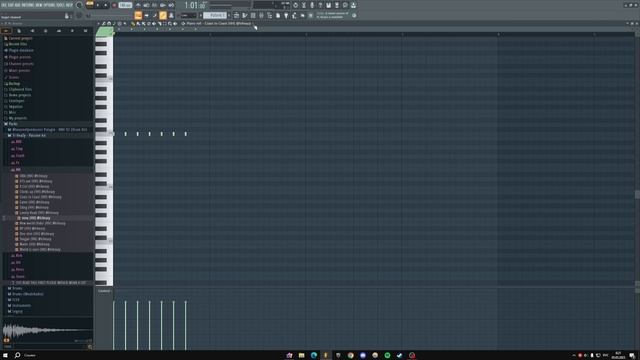Image resolution: width=640 pixels, height=360 pixels.
Task: Click the orange preview icon below waveform
Action: tap(6, 340)
